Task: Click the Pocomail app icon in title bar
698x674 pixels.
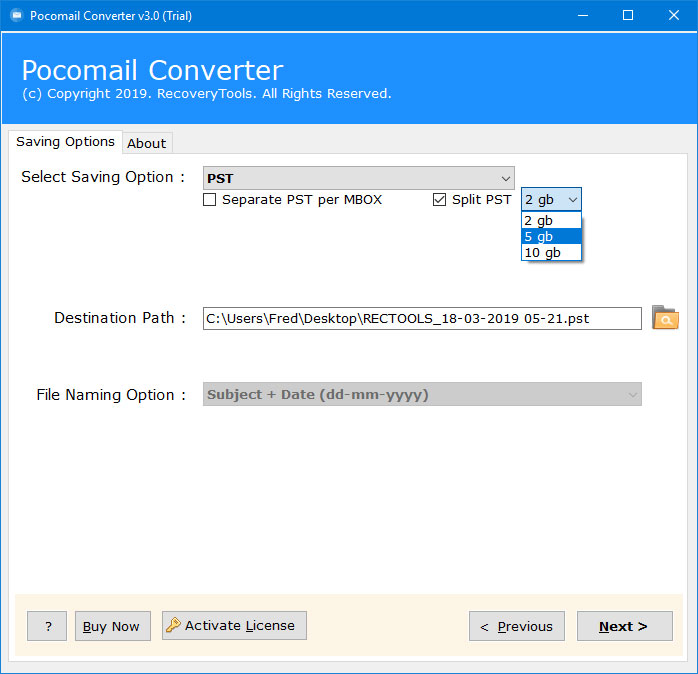Action: 17,16
